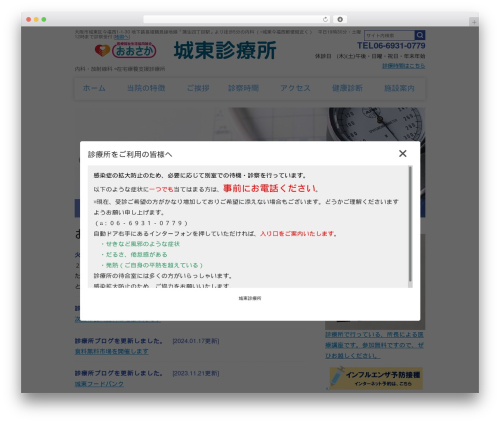Screen dimensions: 500x423
Task: Click the search magnifier button
Action: (x=420, y=35)
